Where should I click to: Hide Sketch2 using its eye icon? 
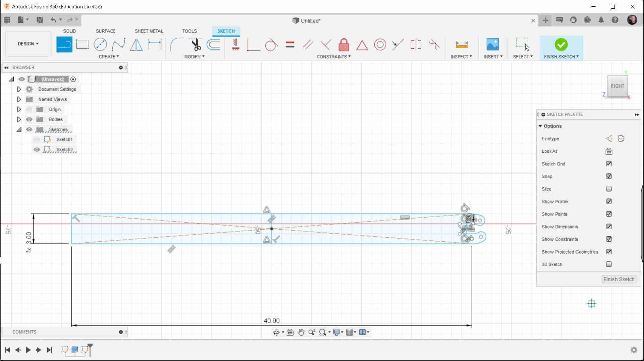click(37, 149)
